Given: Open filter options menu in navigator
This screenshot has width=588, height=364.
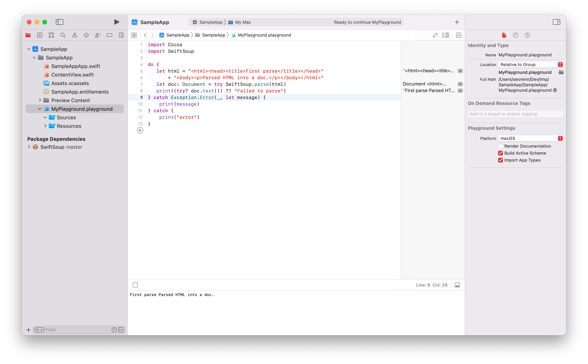Looking at the screenshot, I should (x=39, y=330).
